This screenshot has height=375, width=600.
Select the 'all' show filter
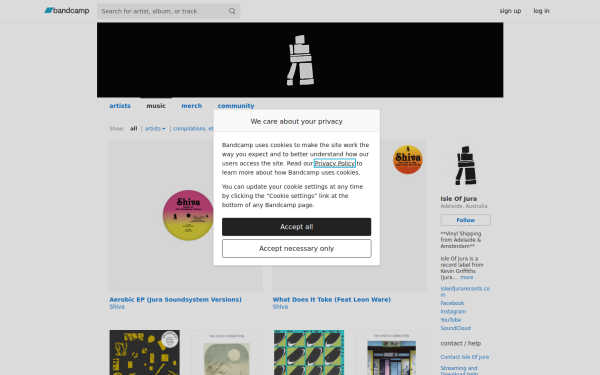[133, 129]
